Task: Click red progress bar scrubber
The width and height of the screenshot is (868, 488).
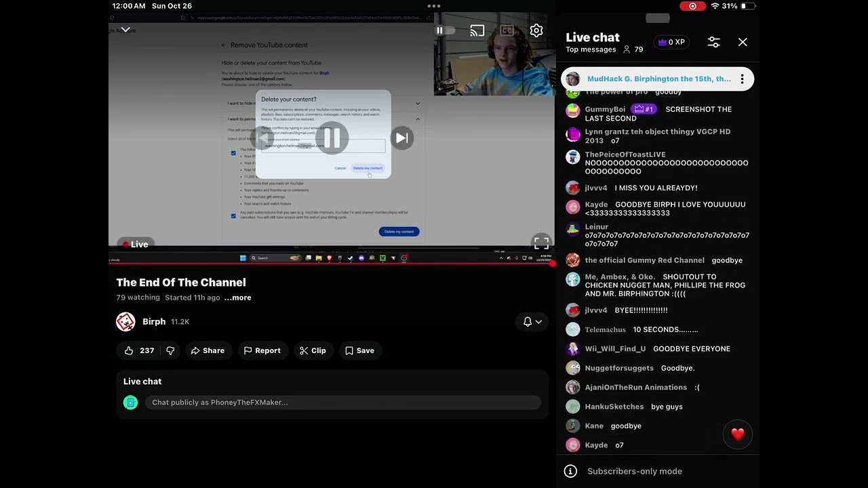Action: (x=552, y=264)
